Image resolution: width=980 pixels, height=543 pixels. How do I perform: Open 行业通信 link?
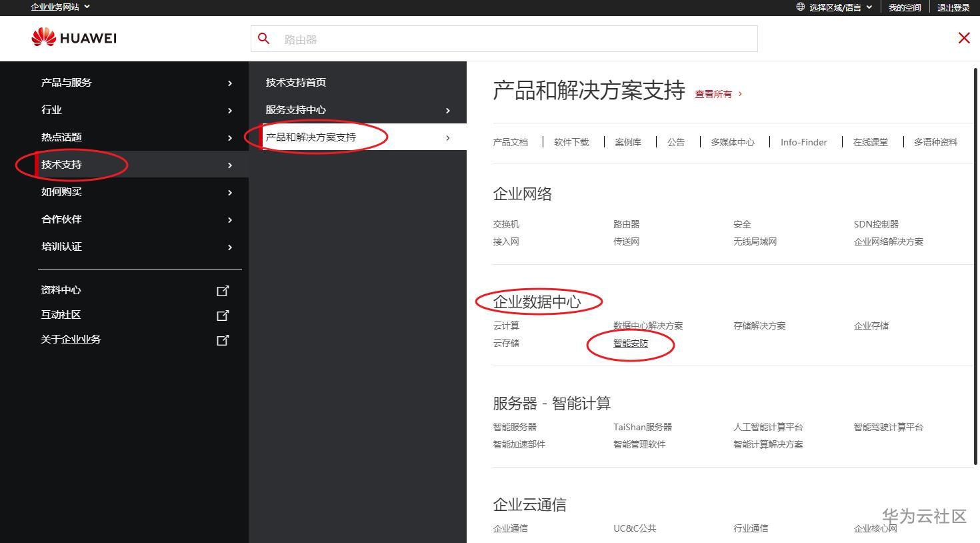point(751,528)
